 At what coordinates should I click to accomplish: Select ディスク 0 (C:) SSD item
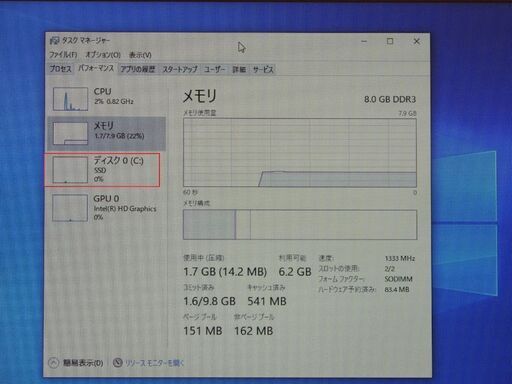(102, 170)
